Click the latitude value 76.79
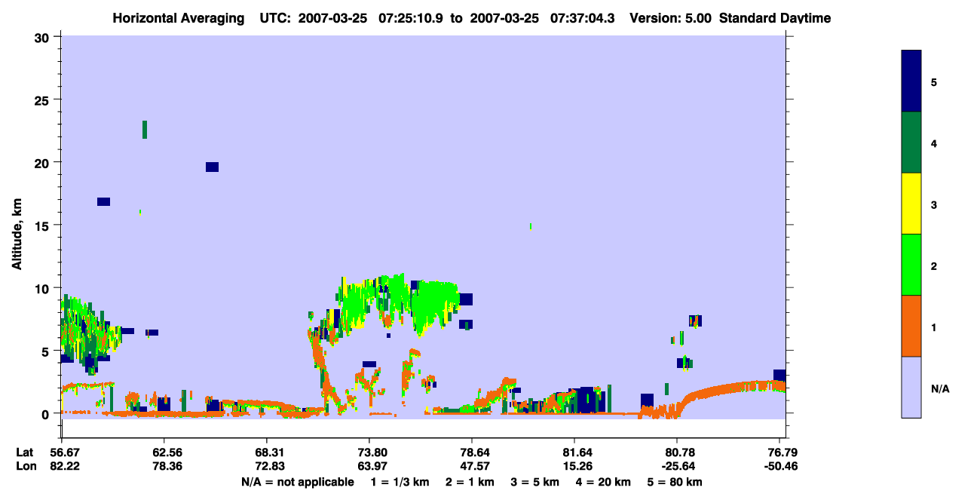 point(784,452)
